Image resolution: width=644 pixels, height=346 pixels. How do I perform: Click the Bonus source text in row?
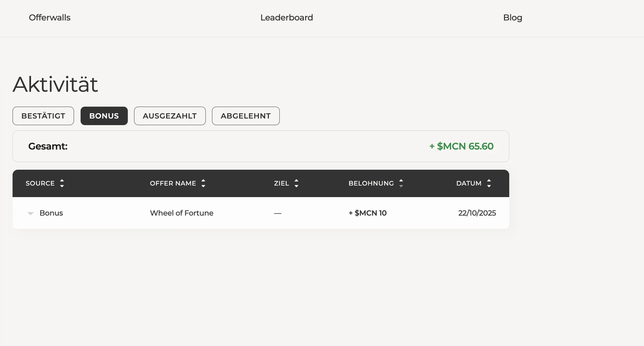51,213
